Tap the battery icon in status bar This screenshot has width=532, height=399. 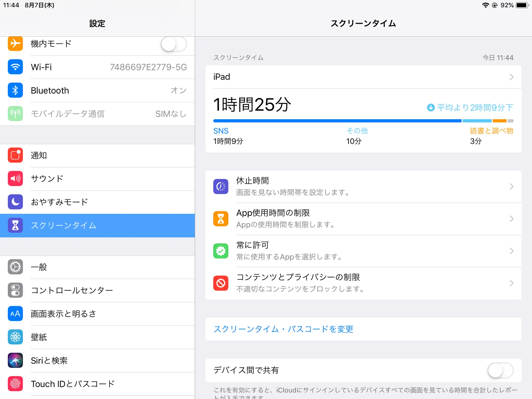tap(522, 5)
